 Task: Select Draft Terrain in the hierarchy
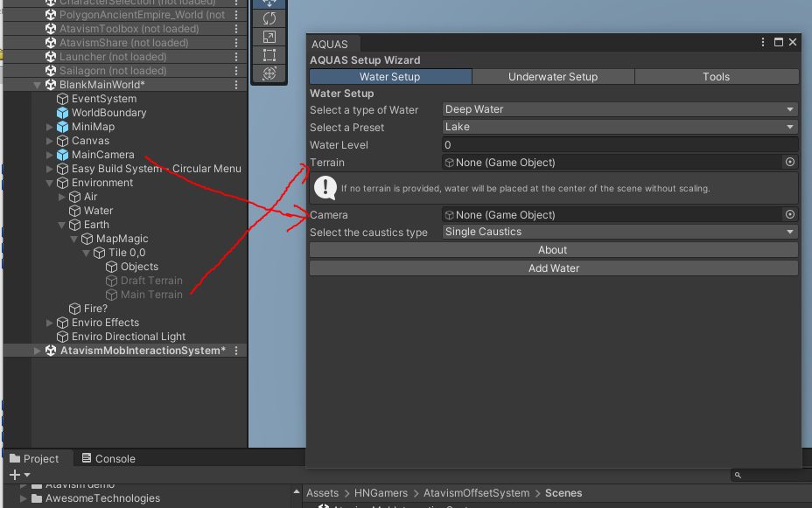[151, 281]
